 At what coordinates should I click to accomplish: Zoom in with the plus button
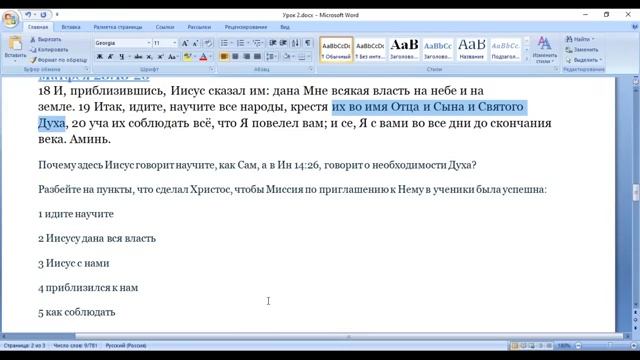pos(634,346)
